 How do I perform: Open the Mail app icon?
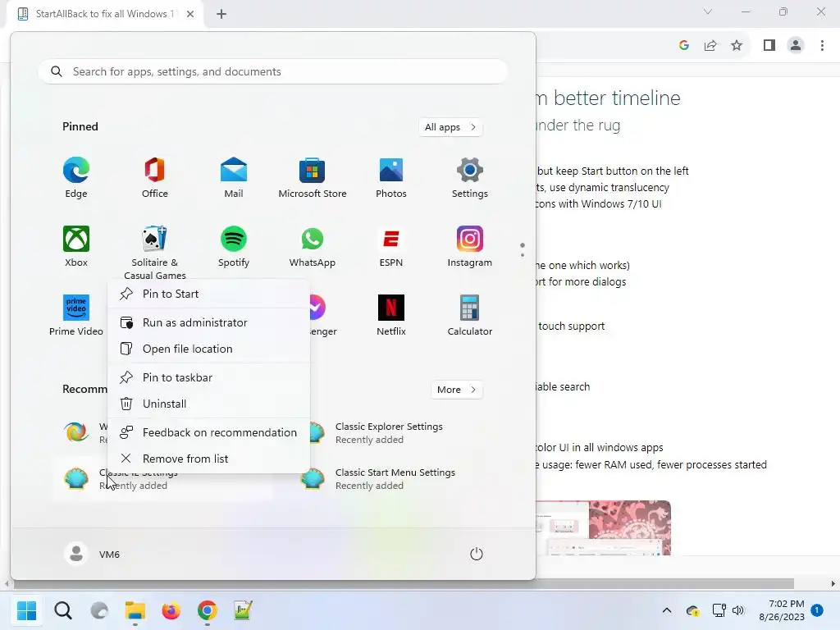click(x=234, y=178)
